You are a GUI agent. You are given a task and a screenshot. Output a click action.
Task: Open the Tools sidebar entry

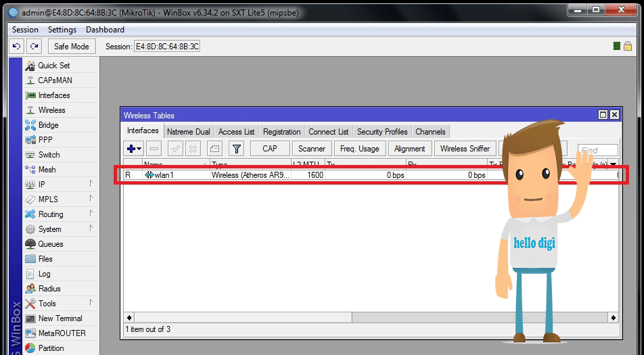point(62,304)
